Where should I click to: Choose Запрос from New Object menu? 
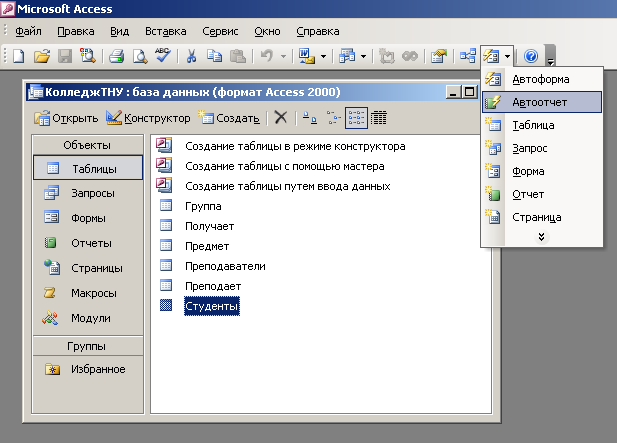point(542,148)
